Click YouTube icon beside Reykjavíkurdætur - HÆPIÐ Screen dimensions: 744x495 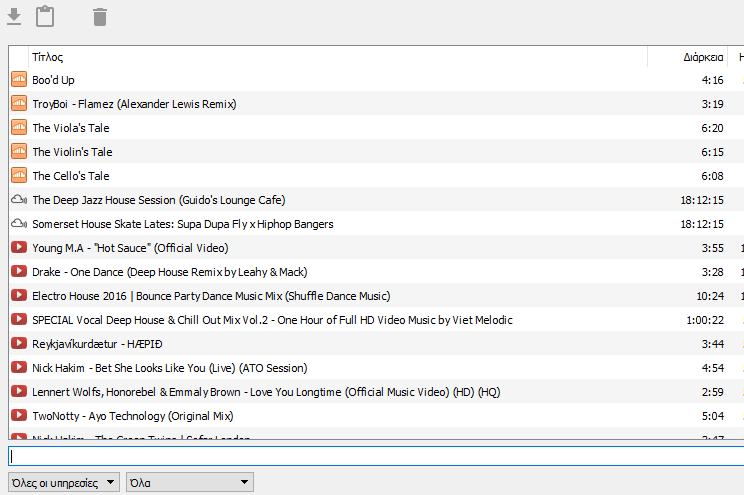(x=19, y=343)
